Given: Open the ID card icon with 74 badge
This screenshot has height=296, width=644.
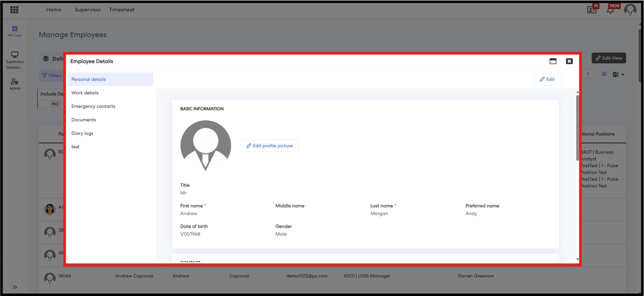Looking at the screenshot, I should [592, 10].
